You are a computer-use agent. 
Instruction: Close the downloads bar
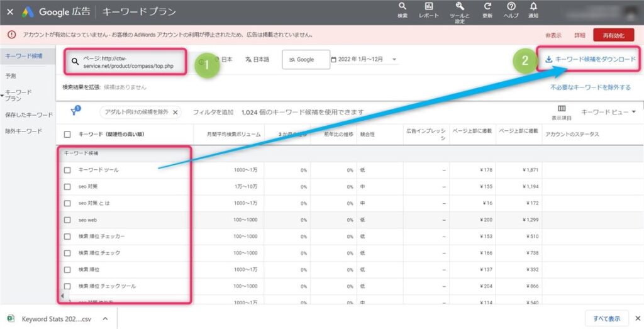tap(638, 318)
